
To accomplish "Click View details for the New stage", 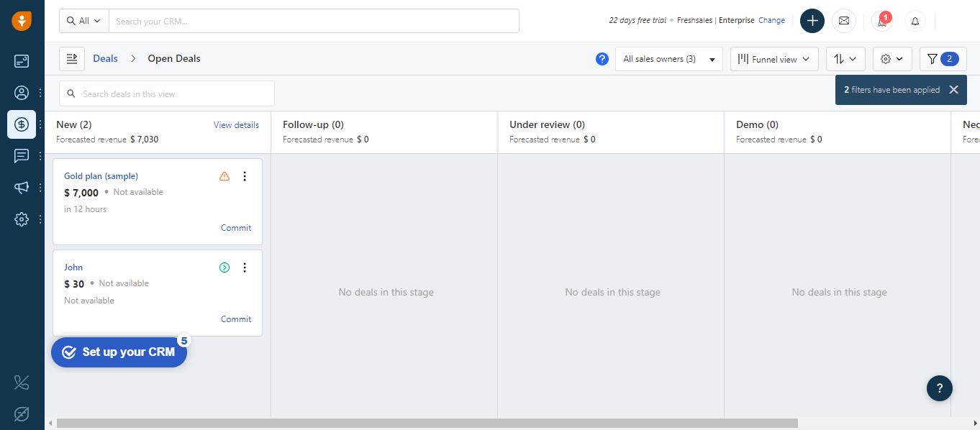I will 236,125.
